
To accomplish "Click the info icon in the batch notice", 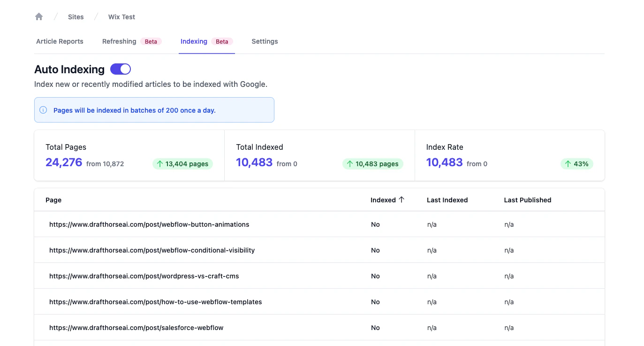I will click(43, 110).
